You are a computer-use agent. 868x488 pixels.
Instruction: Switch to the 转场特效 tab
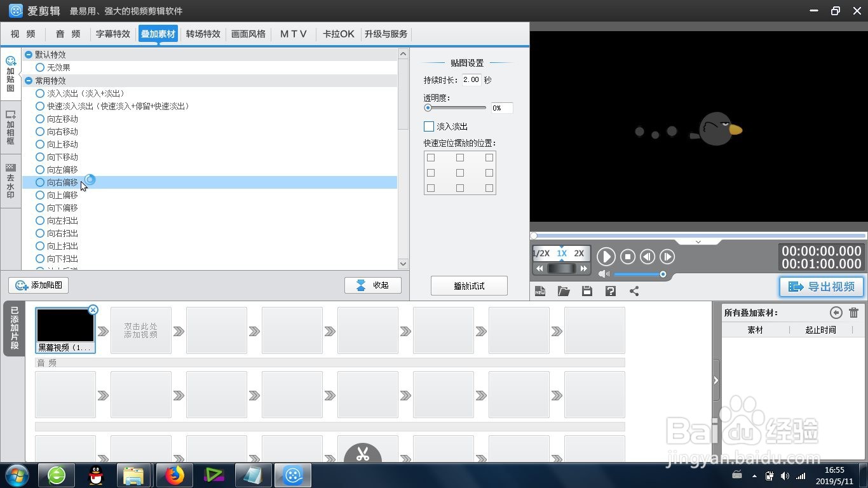coord(203,34)
